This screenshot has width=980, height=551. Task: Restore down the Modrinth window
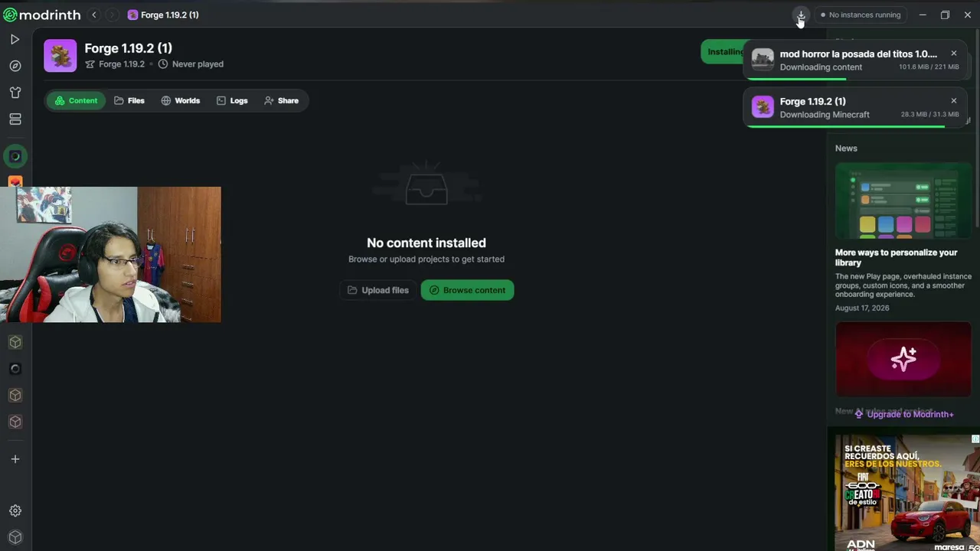coord(945,15)
